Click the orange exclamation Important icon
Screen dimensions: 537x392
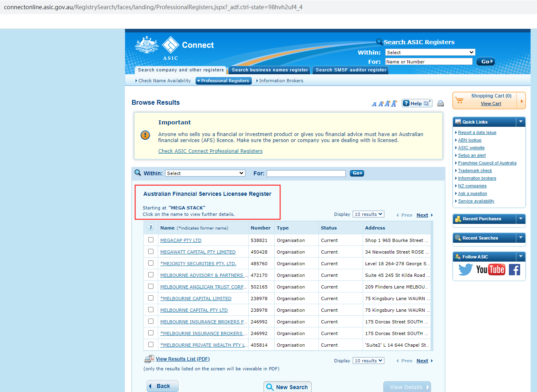[145, 135]
